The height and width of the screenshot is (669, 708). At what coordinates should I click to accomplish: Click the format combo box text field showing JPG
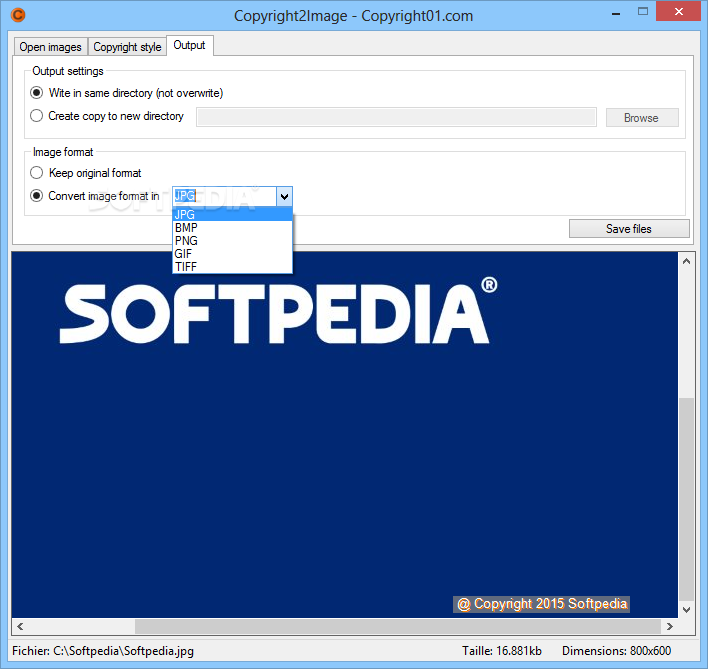click(225, 196)
